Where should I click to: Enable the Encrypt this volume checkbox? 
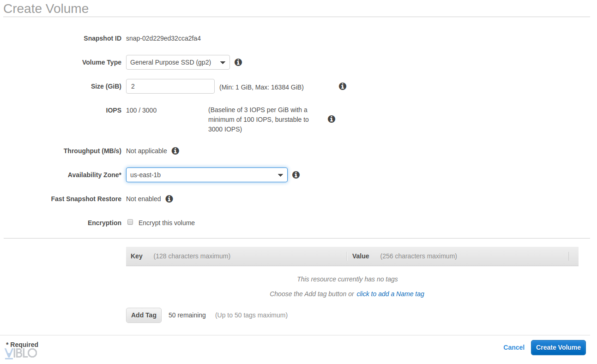click(130, 222)
